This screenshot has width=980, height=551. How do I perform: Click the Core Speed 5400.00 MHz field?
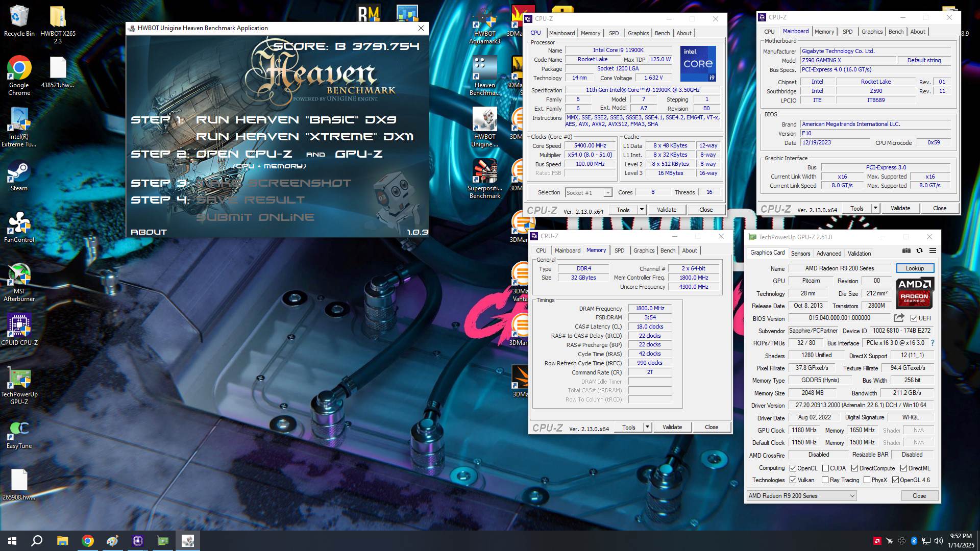click(x=590, y=146)
